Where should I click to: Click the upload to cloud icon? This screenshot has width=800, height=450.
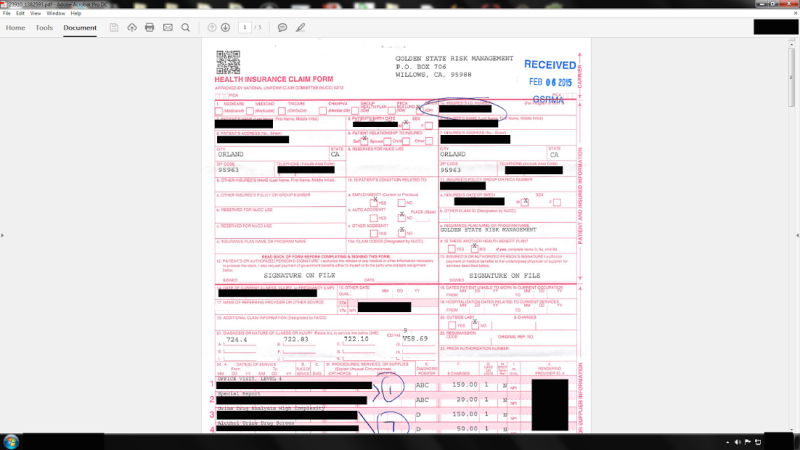coord(132,27)
